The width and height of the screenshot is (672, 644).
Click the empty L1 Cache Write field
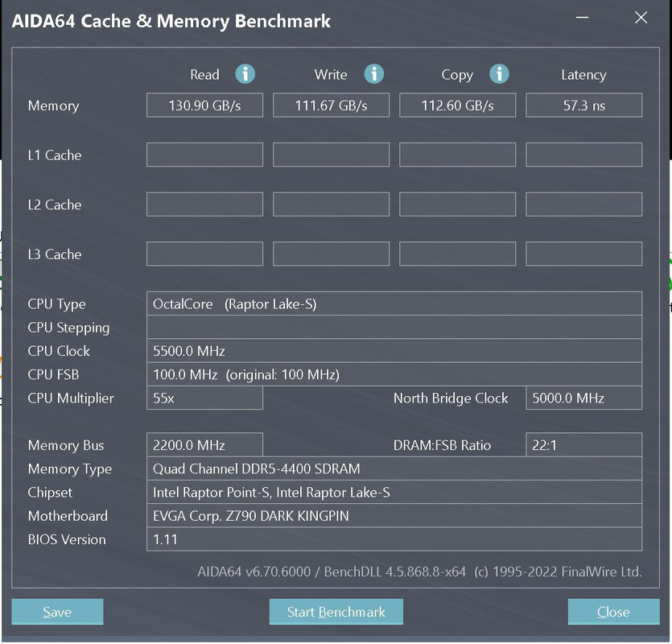point(331,155)
